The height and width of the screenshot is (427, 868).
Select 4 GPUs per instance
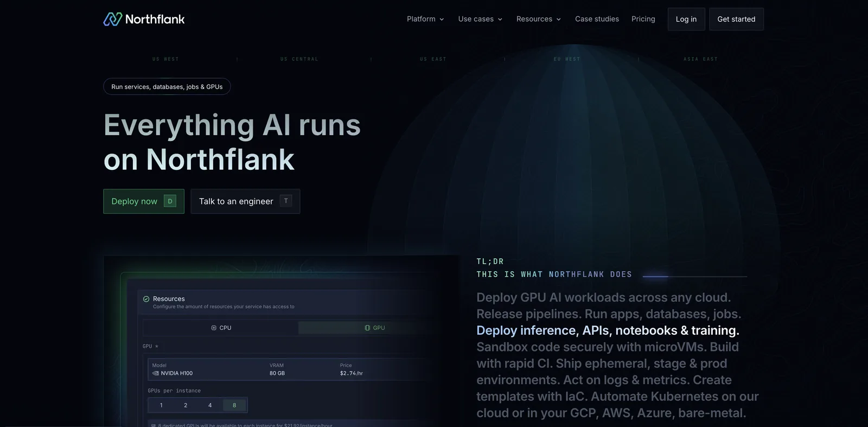coord(210,405)
